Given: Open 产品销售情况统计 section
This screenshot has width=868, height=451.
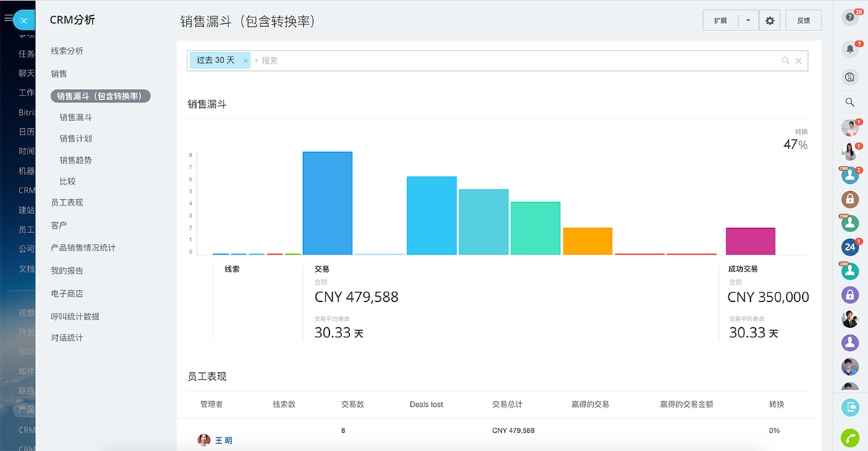Looking at the screenshot, I should point(83,248).
